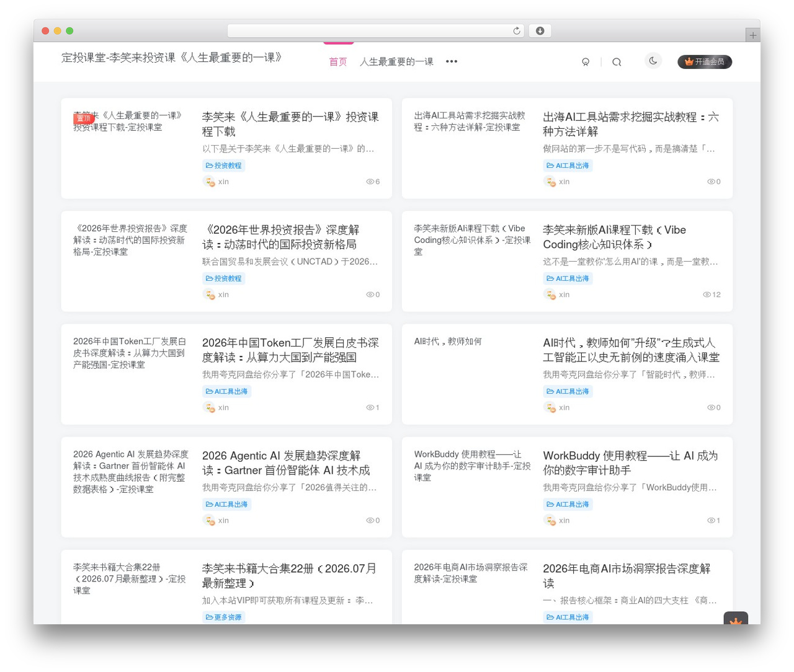794x672 pixels.
Task: Open thumbnail for 2026年中国Token工厂 post
Action: [130, 353]
